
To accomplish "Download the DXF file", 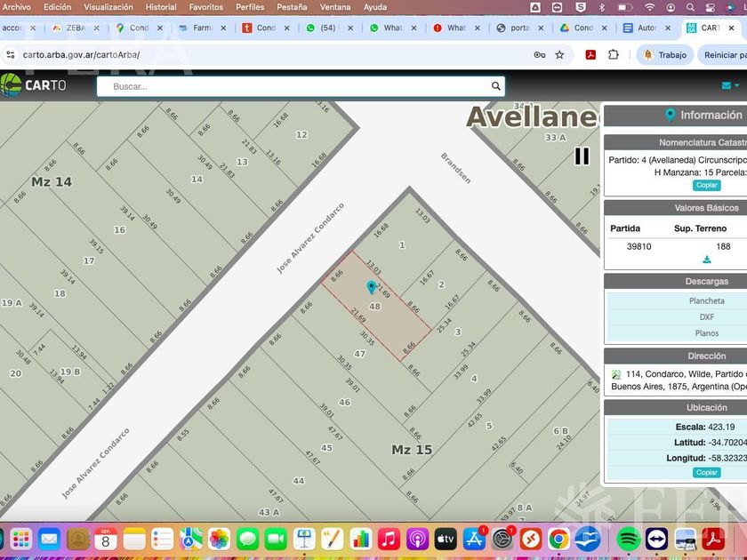I will coord(706,316).
